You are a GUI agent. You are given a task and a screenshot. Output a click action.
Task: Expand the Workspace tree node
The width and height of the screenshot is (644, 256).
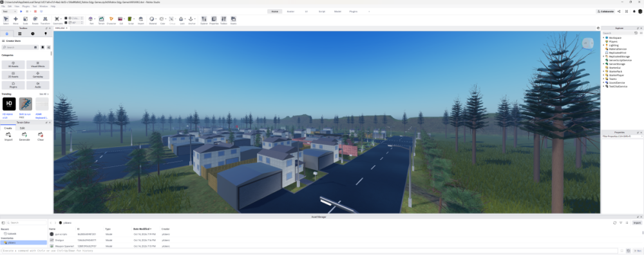[604, 37]
